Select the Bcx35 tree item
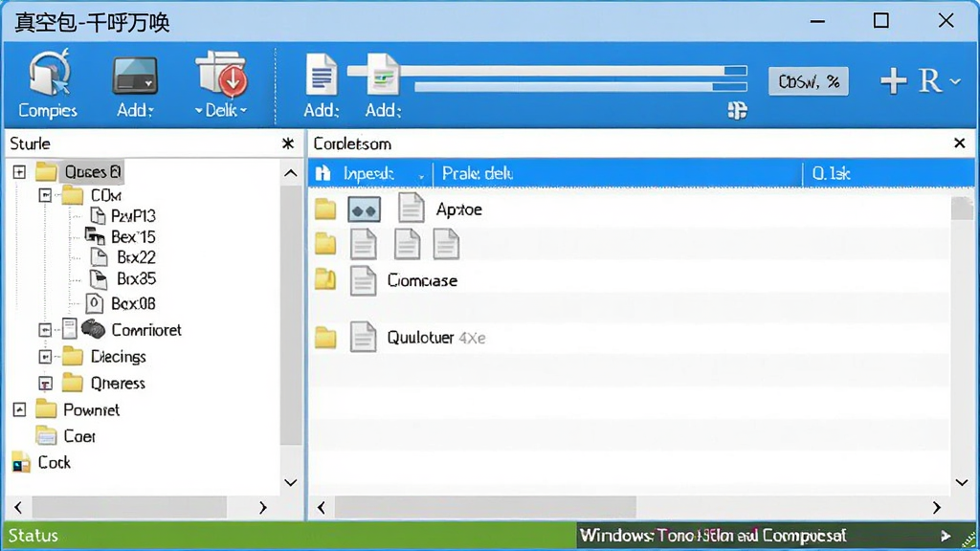 136,278
